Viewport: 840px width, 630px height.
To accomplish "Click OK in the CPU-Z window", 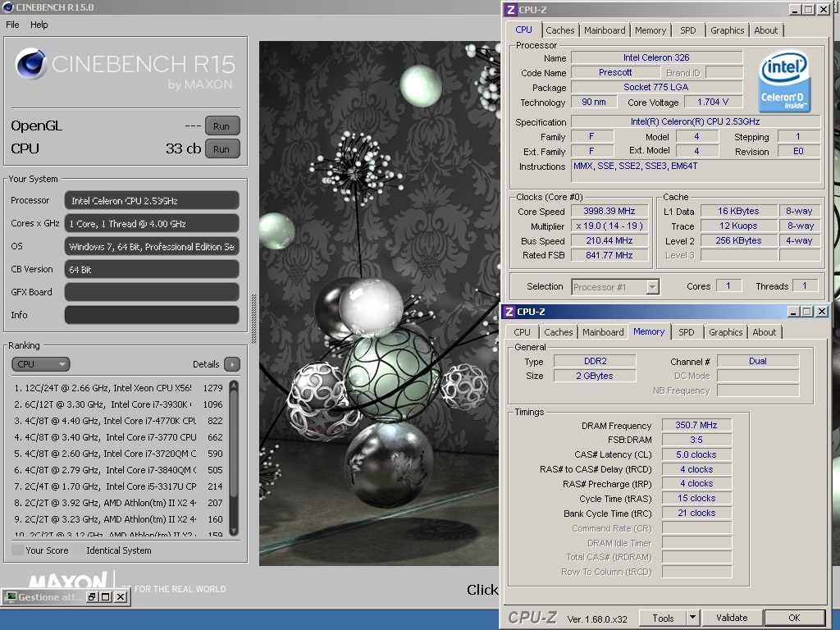I will [794, 618].
